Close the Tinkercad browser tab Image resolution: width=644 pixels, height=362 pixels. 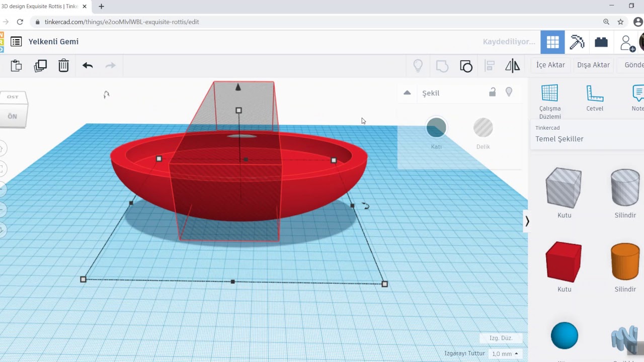pyautogui.click(x=84, y=7)
